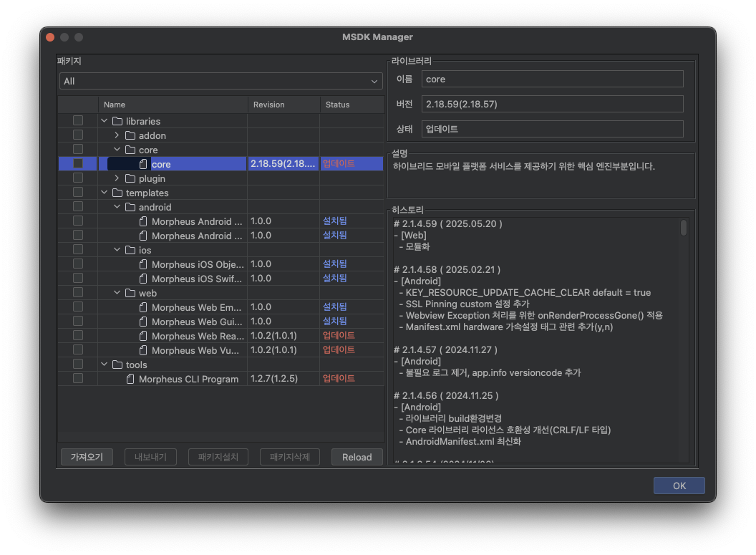
Task: Click the ios folder icon
Action: click(x=130, y=250)
